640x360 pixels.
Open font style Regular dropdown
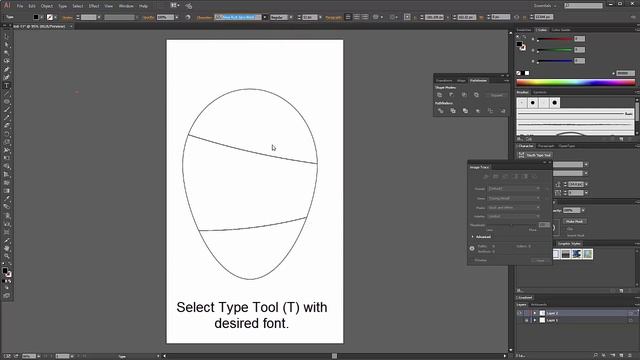pos(291,17)
